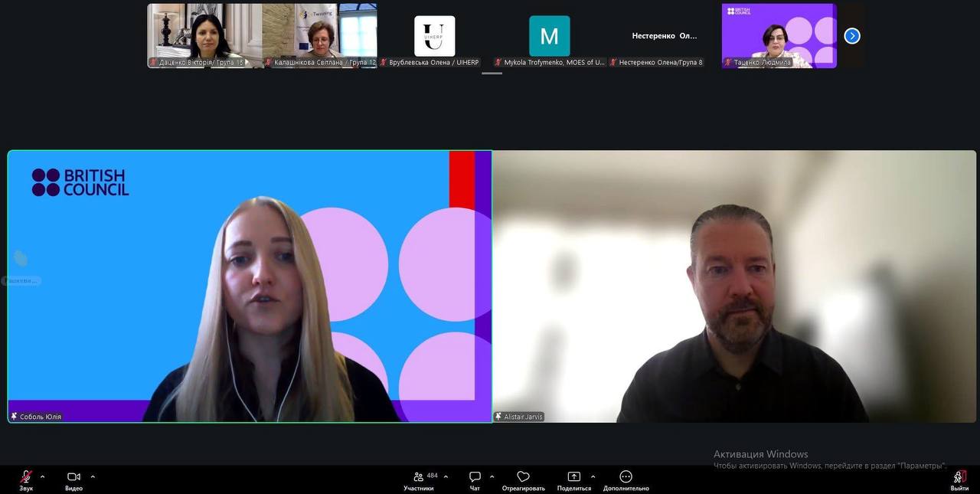Select Калашнікова Світлана video thumbnail

(x=319, y=35)
